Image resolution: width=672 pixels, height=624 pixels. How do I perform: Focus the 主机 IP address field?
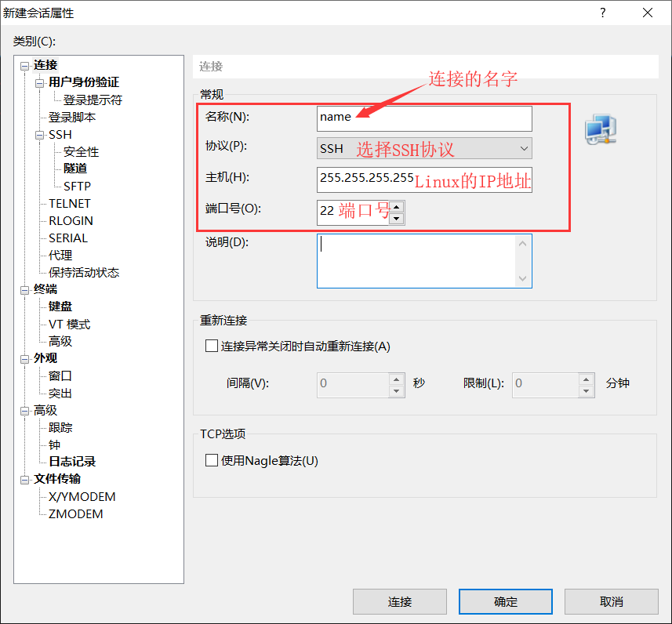[x=424, y=180]
